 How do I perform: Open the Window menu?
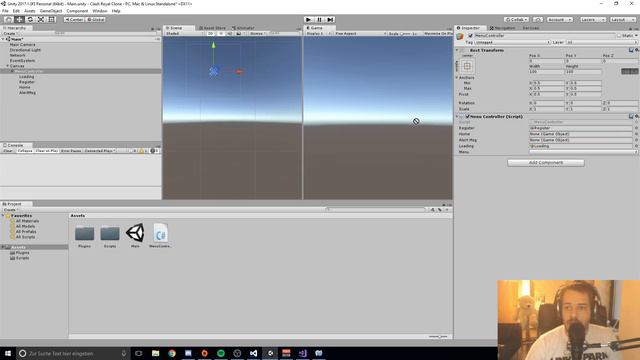pos(100,11)
